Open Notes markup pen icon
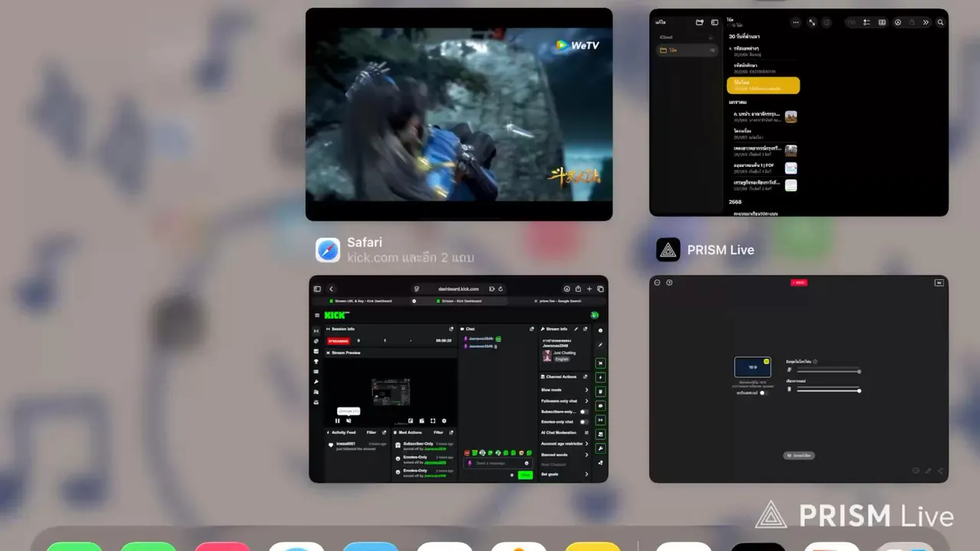 click(x=898, y=22)
